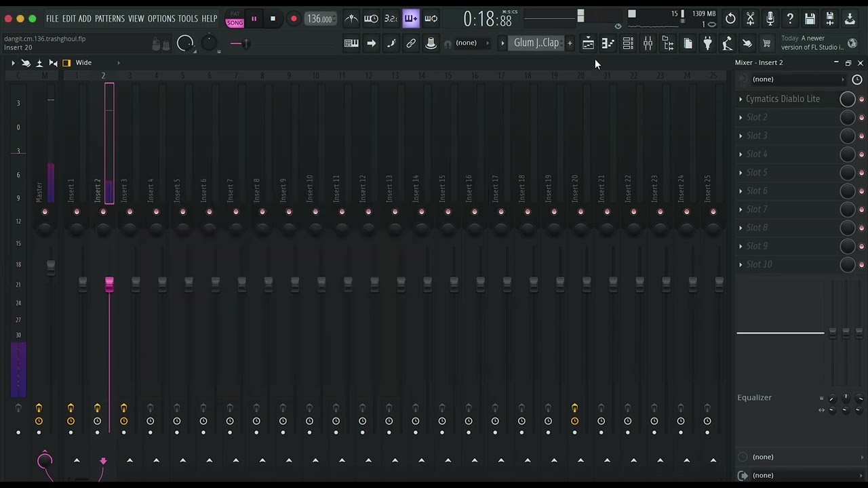Open the mixer options menu arrow
Screen dimensions: 868x488
click(13, 62)
